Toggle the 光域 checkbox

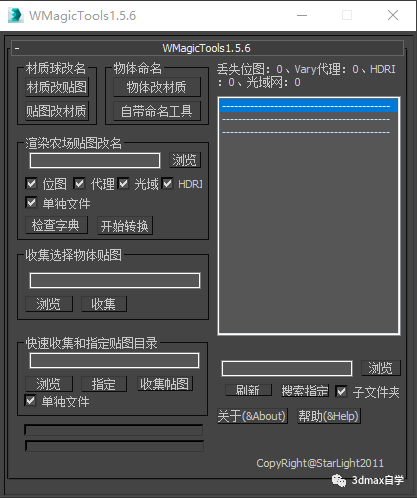[123, 184]
